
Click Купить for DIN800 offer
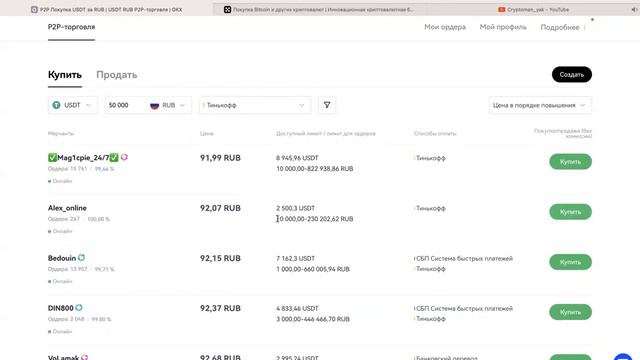coord(570,312)
